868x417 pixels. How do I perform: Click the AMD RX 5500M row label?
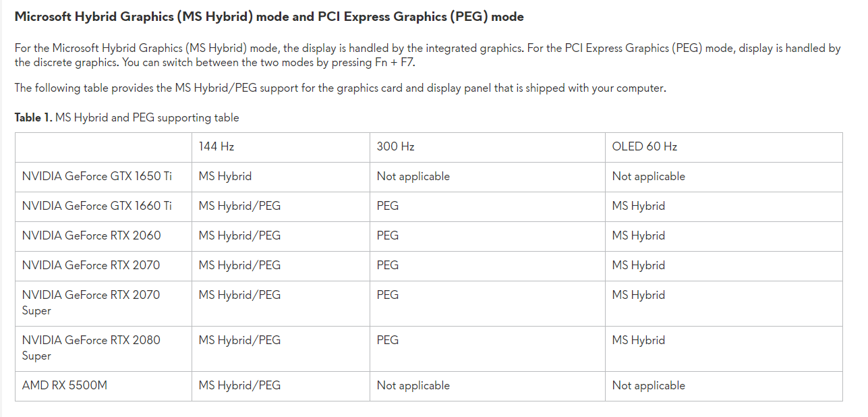[x=65, y=385]
